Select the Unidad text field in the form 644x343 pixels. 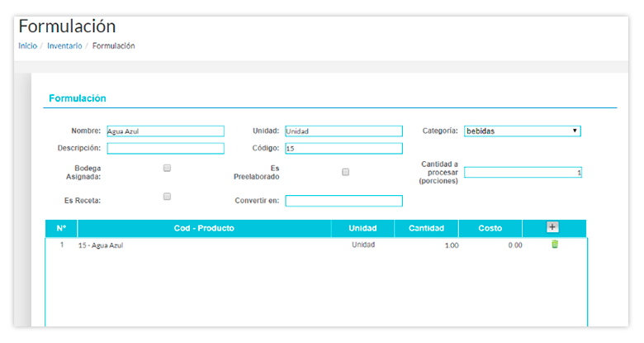pos(343,131)
